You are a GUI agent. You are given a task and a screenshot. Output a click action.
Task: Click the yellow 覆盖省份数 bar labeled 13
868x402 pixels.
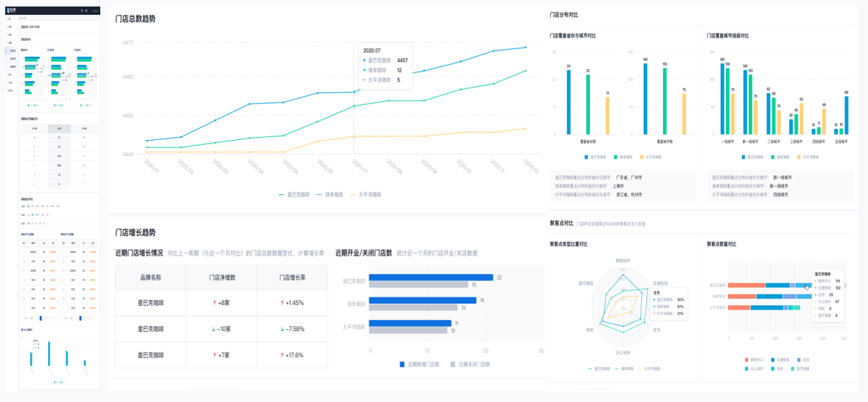[x=607, y=116]
